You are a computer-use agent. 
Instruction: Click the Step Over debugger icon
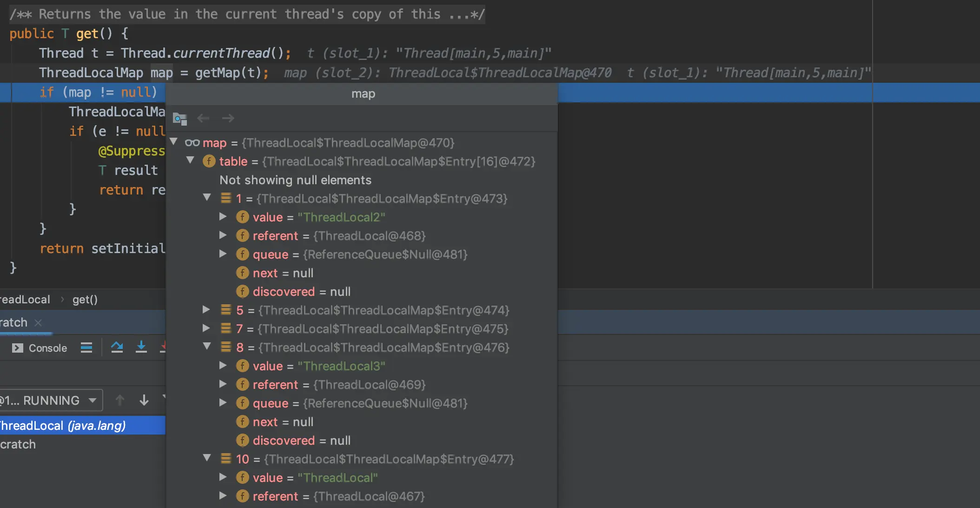pyautogui.click(x=117, y=348)
